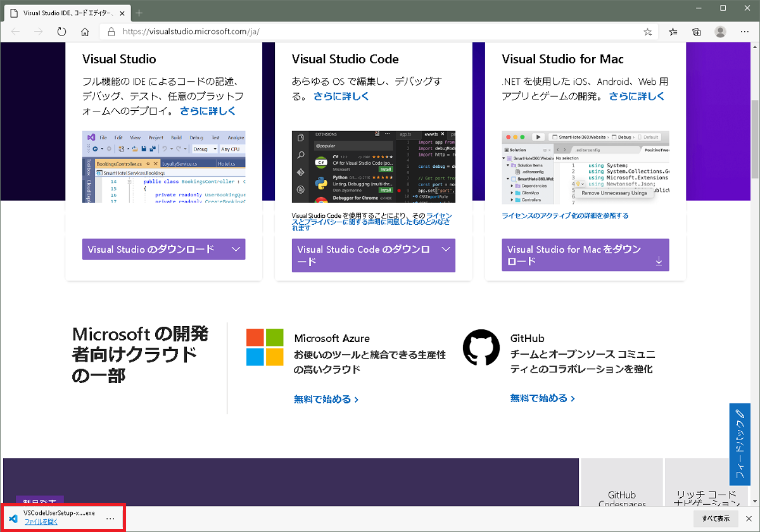The height and width of the screenshot is (532, 760).
Task: Click すべて表示 to show all downloads
Action: pos(716,518)
